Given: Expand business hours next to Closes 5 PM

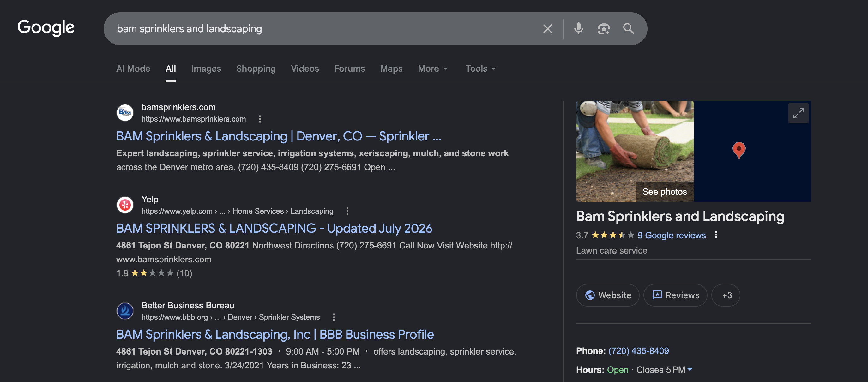Looking at the screenshot, I should coord(690,370).
